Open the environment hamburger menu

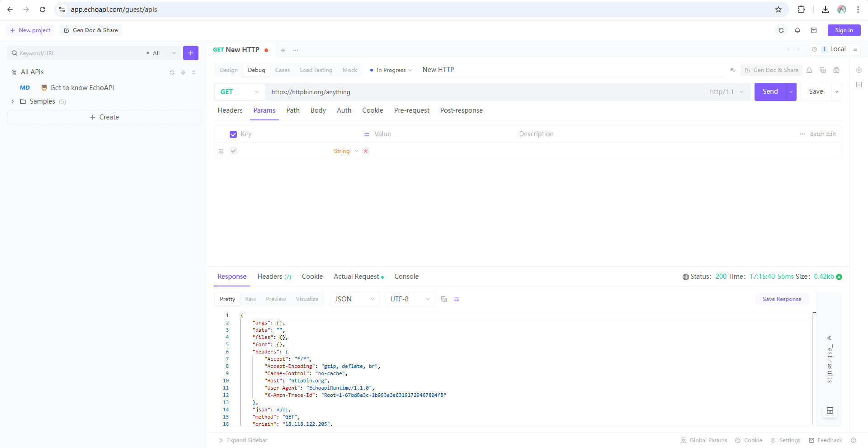point(855,49)
